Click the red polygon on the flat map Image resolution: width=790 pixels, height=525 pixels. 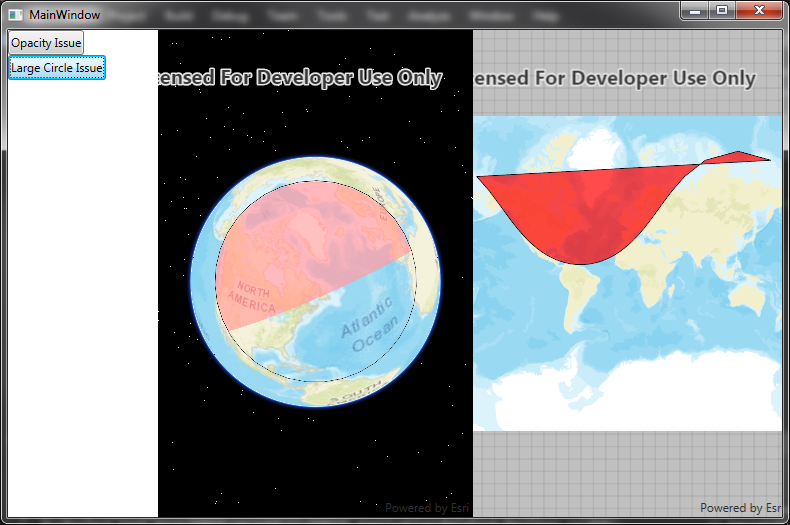pyautogui.click(x=589, y=212)
